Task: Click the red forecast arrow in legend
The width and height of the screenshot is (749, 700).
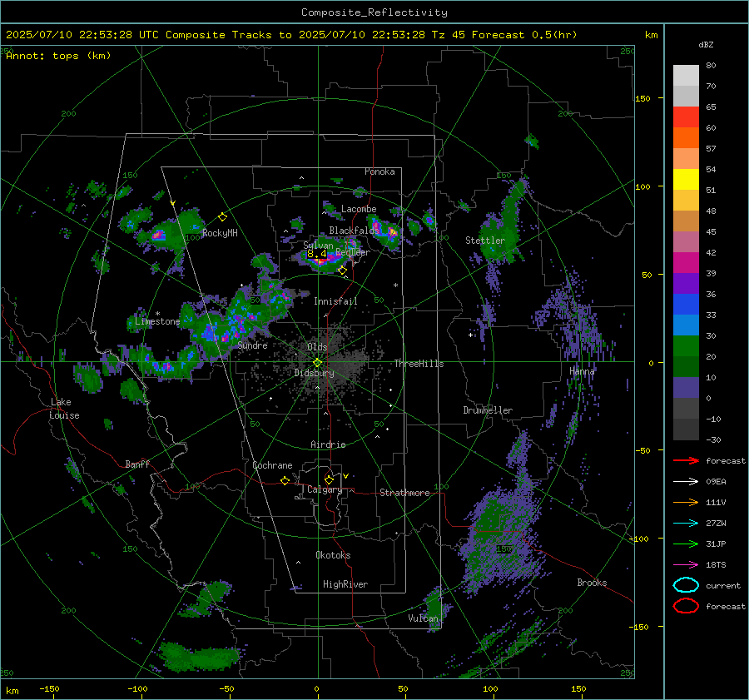Action: [686, 460]
